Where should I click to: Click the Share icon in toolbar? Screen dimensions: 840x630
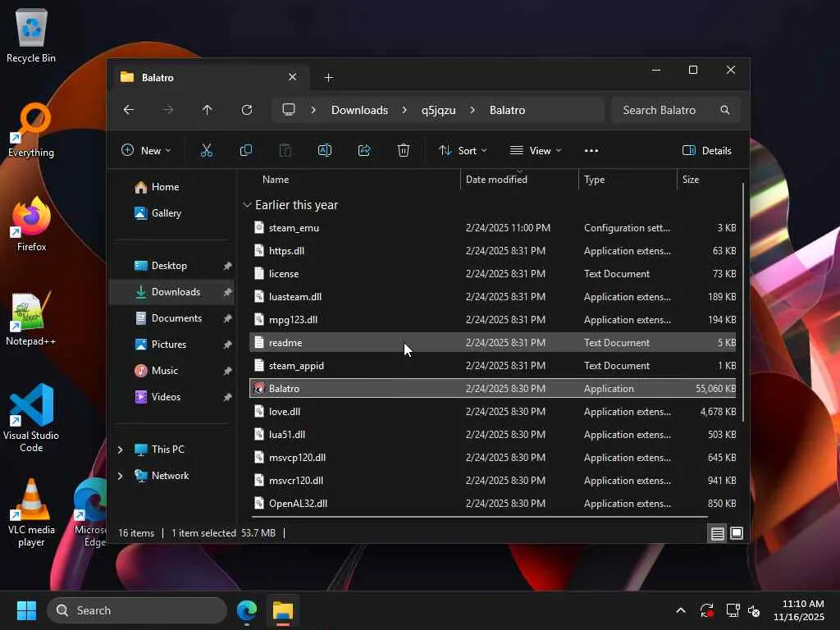[364, 151]
